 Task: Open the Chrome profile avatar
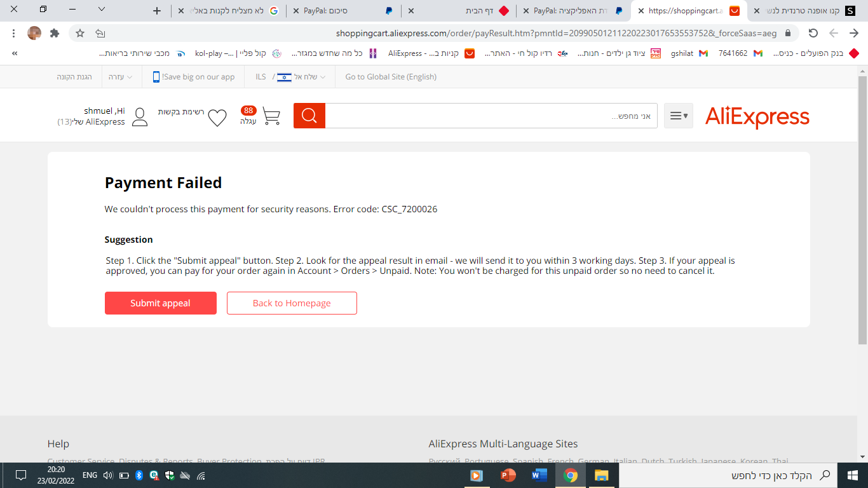click(34, 33)
